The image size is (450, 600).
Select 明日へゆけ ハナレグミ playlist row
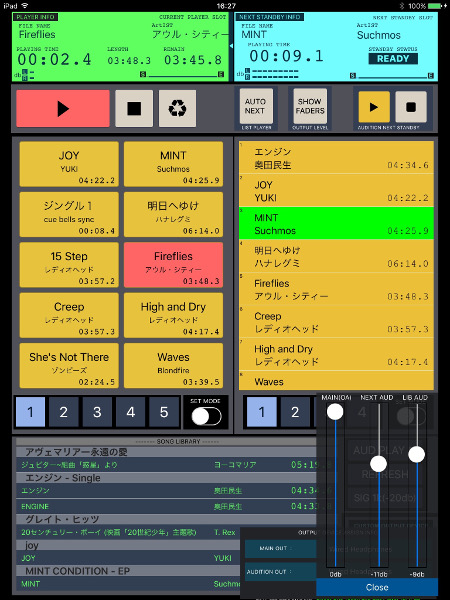coord(336,256)
